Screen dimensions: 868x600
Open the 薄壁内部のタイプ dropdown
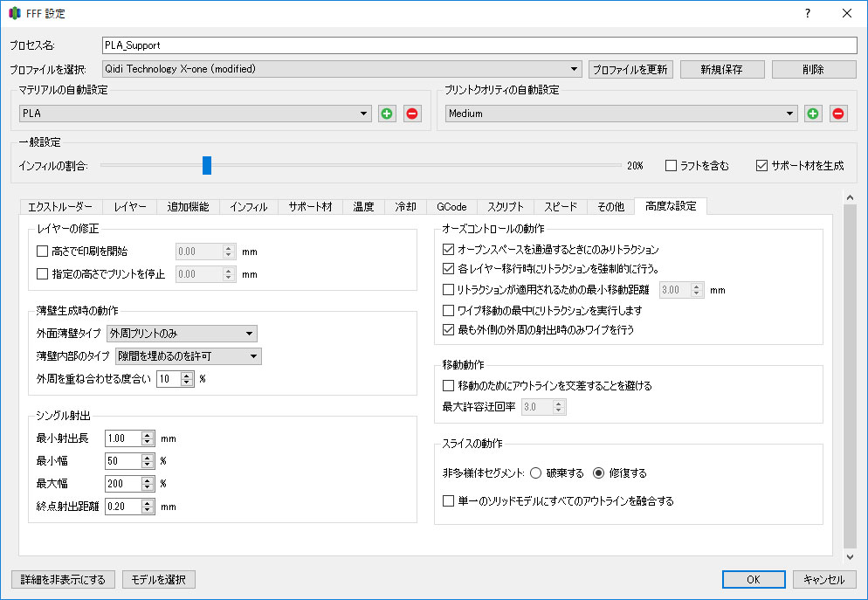point(189,355)
